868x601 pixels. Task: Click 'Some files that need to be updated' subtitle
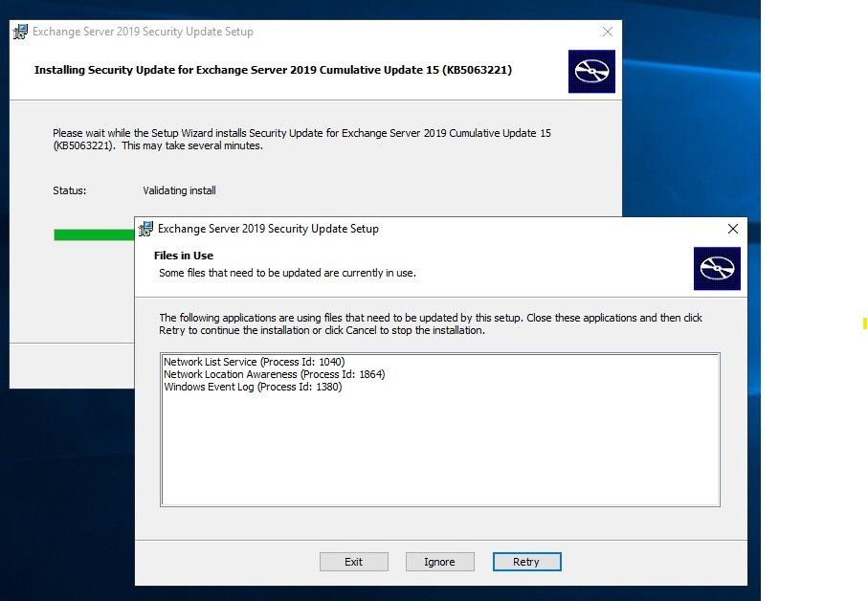[287, 273]
